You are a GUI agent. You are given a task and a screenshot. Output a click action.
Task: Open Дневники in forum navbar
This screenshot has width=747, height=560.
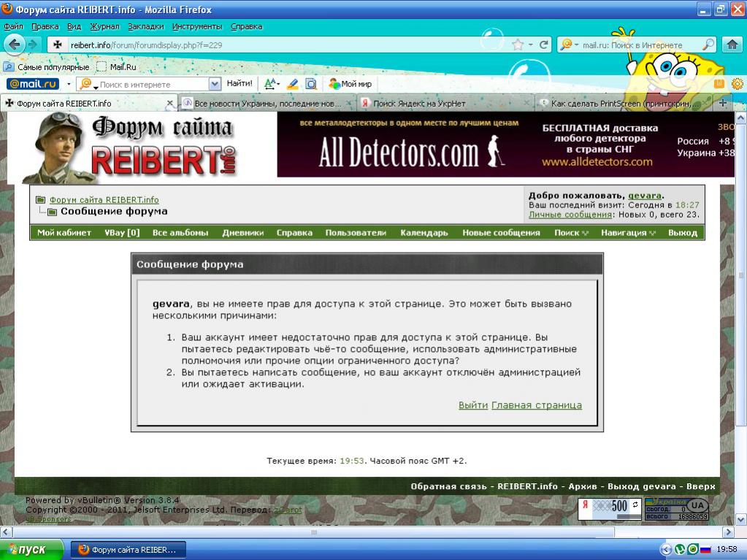(243, 232)
